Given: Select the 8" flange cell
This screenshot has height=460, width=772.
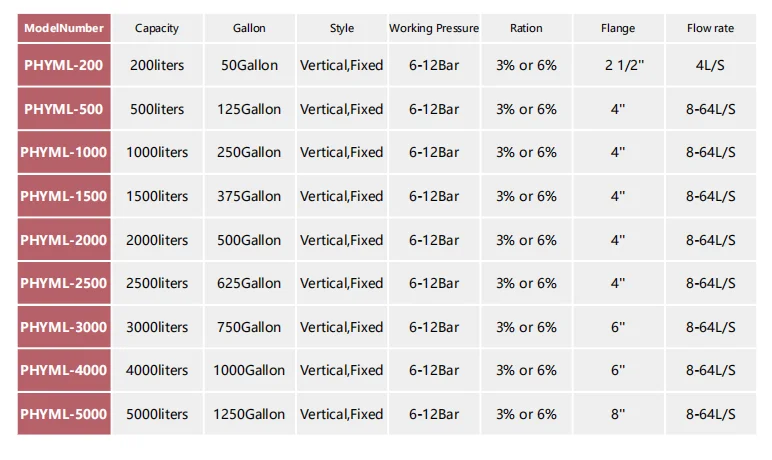Looking at the screenshot, I should pos(618,414).
